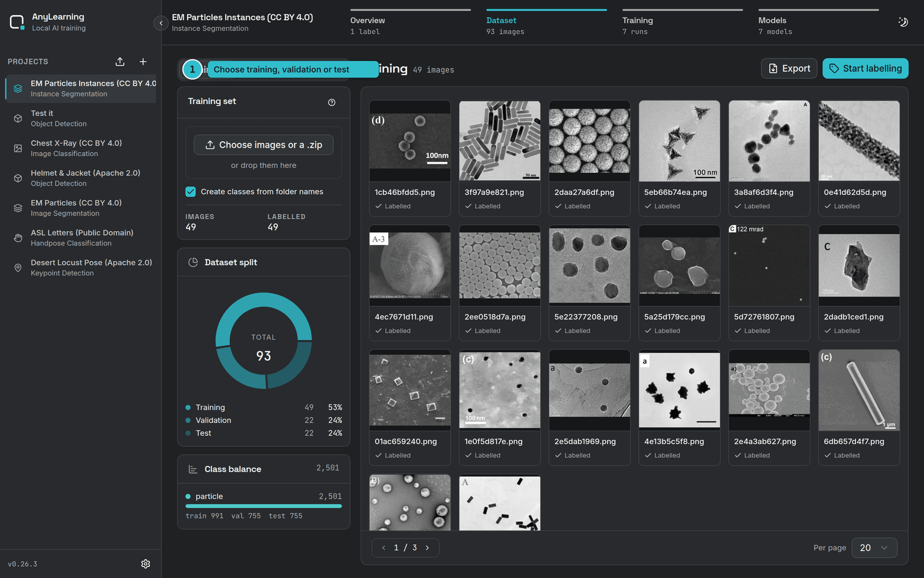Go to the previous page of images

point(384,548)
